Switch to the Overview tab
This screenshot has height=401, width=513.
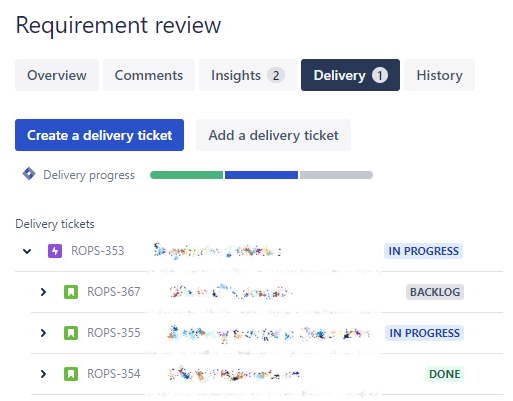57,75
